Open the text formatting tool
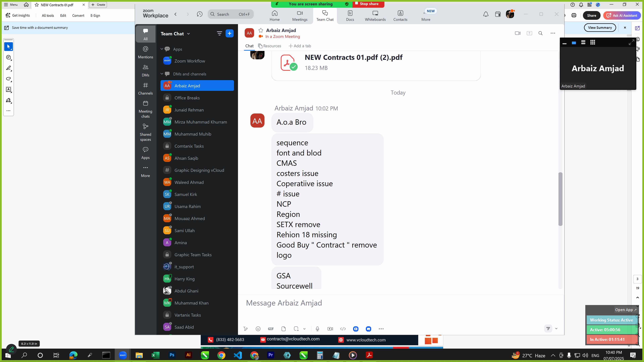This screenshot has height=362, width=644. [246, 329]
